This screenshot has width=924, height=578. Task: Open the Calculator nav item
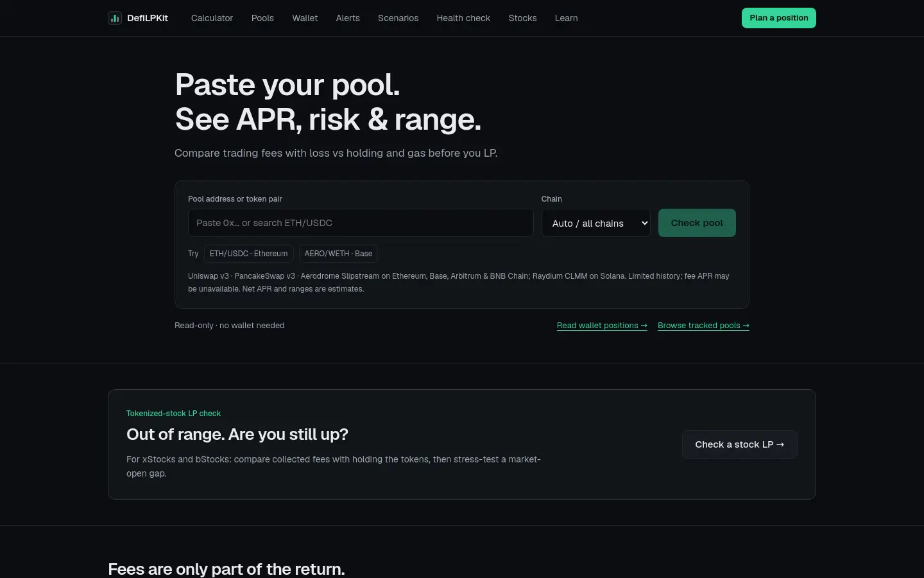click(x=212, y=18)
